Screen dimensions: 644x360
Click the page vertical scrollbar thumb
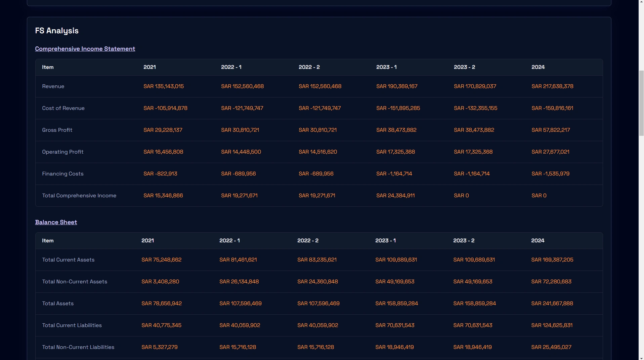coord(641,103)
